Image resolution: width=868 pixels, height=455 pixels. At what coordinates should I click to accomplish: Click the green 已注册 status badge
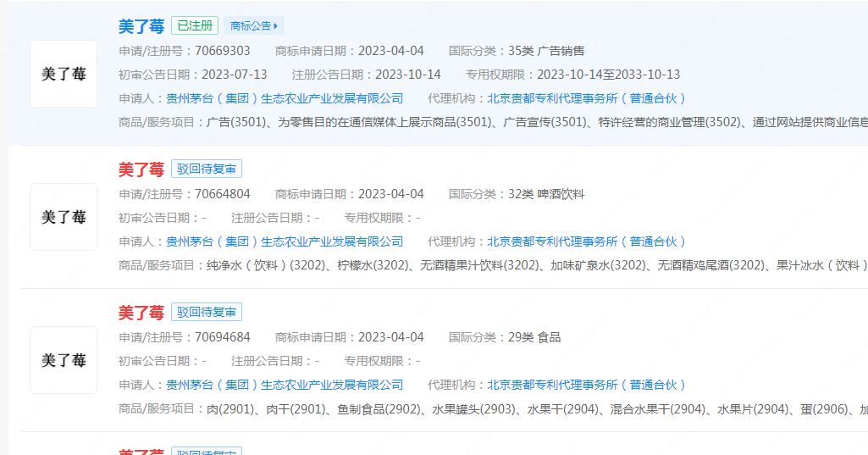(195, 26)
